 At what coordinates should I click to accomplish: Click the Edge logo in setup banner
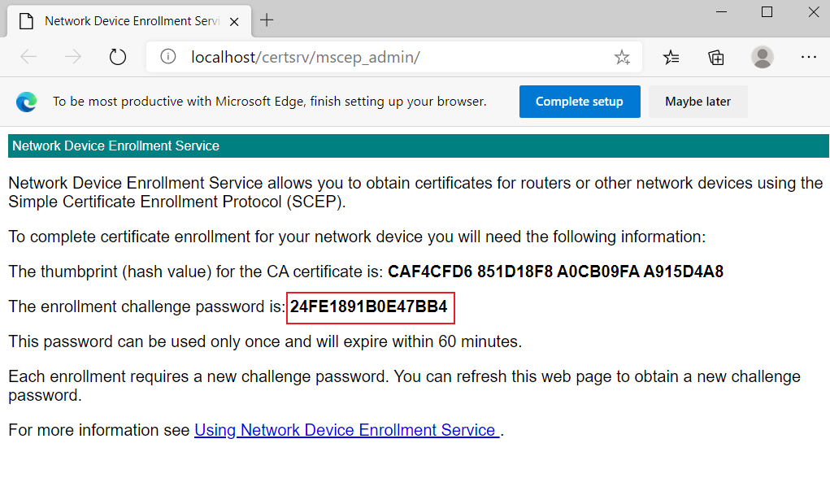pos(26,102)
